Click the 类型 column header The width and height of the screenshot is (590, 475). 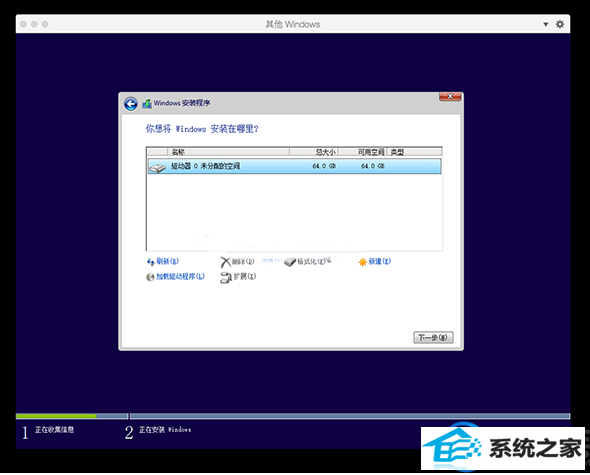(x=414, y=152)
